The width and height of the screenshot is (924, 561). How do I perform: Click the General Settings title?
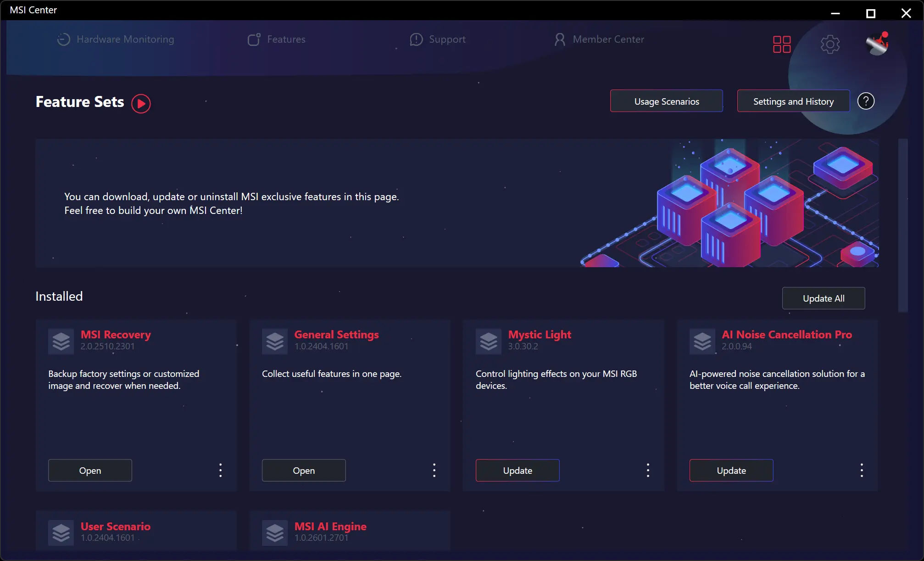[x=337, y=335]
